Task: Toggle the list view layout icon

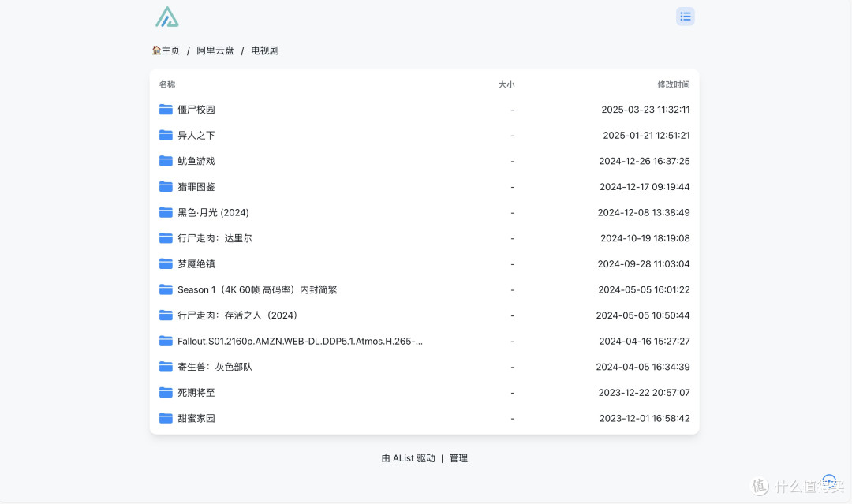Action: (x=686, y=17)
